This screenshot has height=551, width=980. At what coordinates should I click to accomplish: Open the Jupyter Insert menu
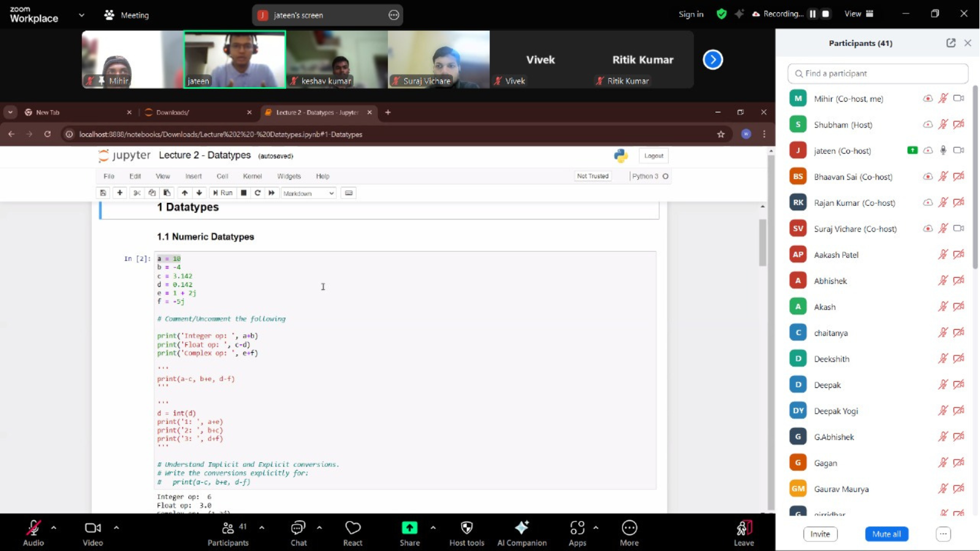tap(194, 176)
